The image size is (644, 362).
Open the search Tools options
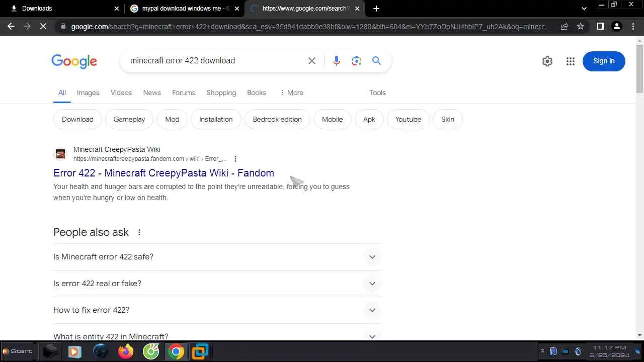(x=377, y=93)
